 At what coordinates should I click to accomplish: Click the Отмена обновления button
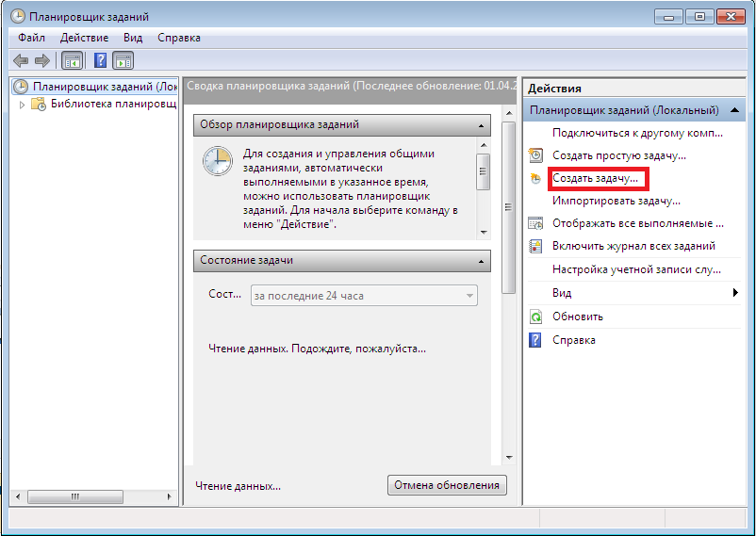coord(447,485)
